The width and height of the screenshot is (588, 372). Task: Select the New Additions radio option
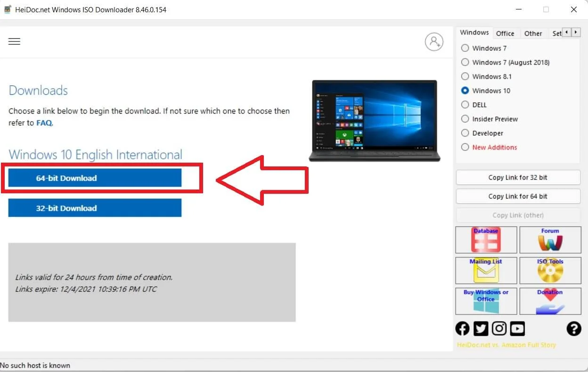click(465, 147)
